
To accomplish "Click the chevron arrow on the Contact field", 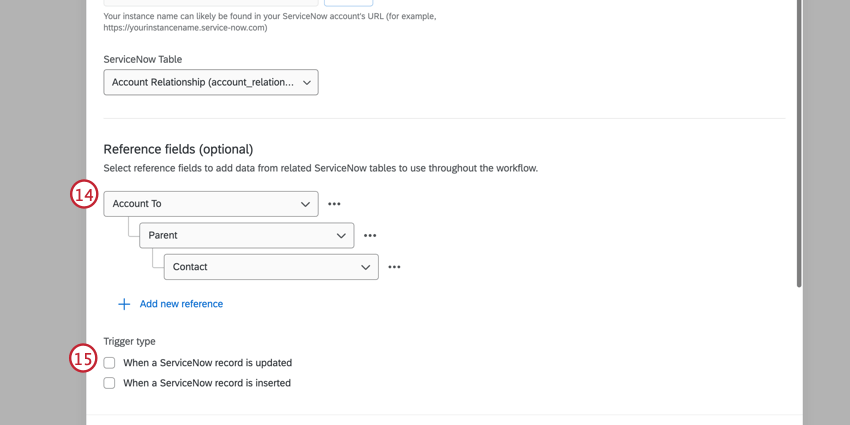I will coord(365,268).
